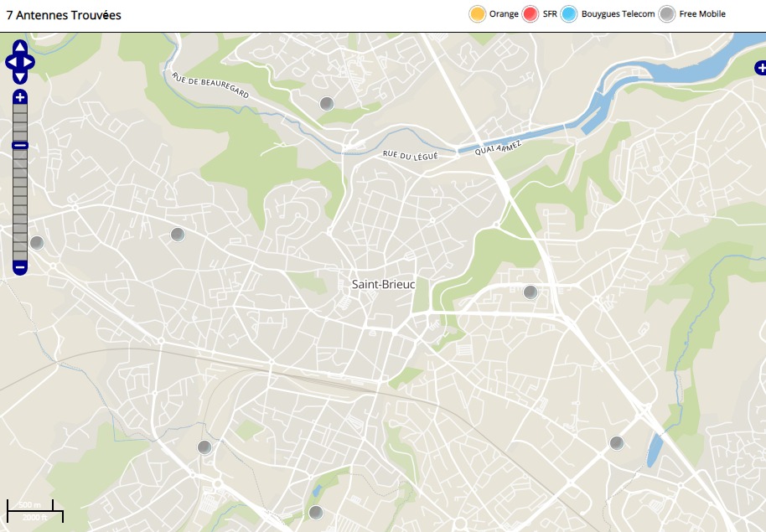Screen dimensions: 766x532
Task: Click the Free Mobile legend label
Action: [x=702, y=14]
